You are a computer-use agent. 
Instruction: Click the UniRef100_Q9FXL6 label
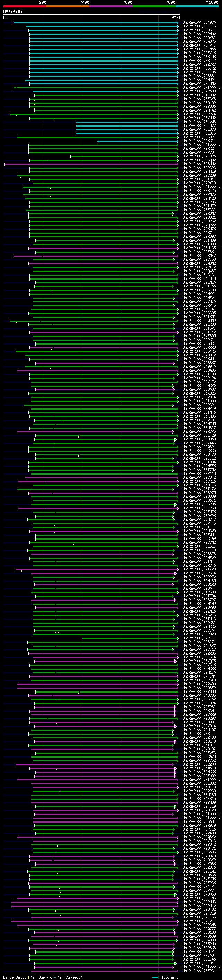click(199, 53)
